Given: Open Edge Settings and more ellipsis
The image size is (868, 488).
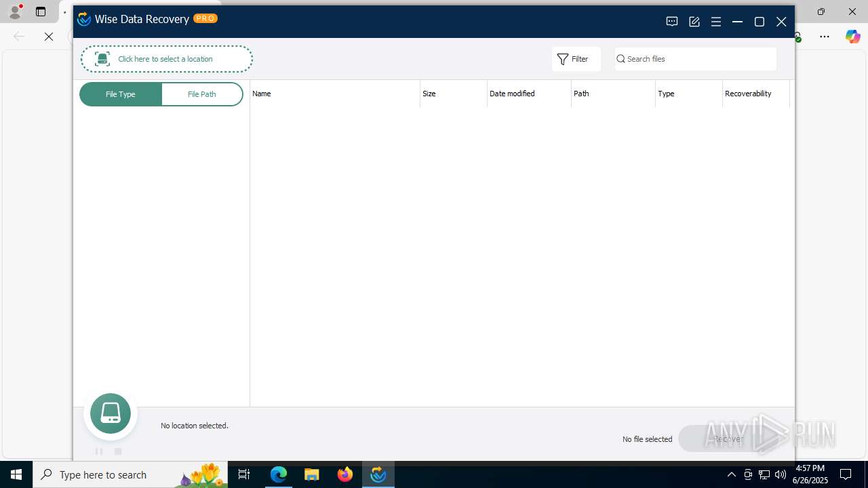Looking at the screenshot, I should click(x=825, y=37).
